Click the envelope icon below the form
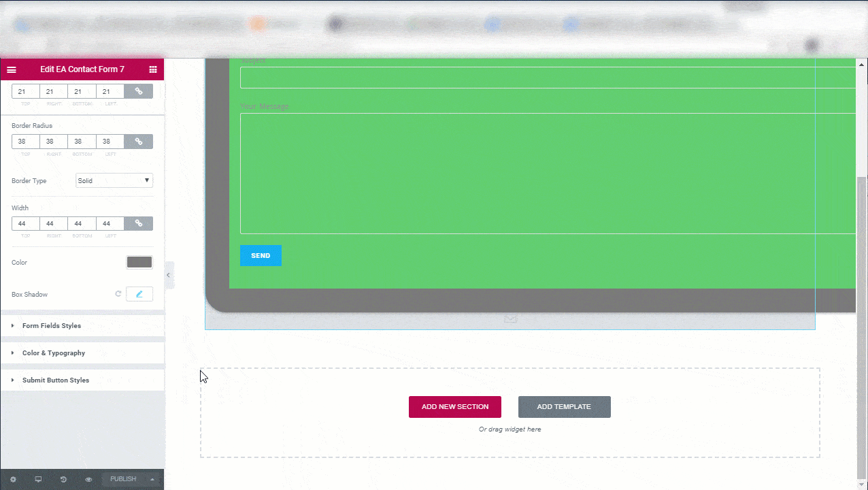 pos(510,318)
